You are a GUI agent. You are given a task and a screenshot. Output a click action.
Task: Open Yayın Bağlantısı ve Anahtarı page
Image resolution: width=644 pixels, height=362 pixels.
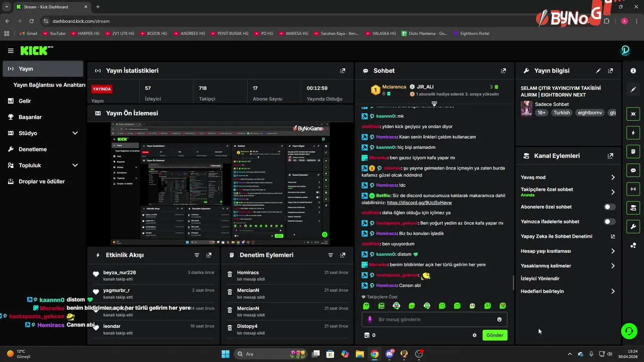49,85
